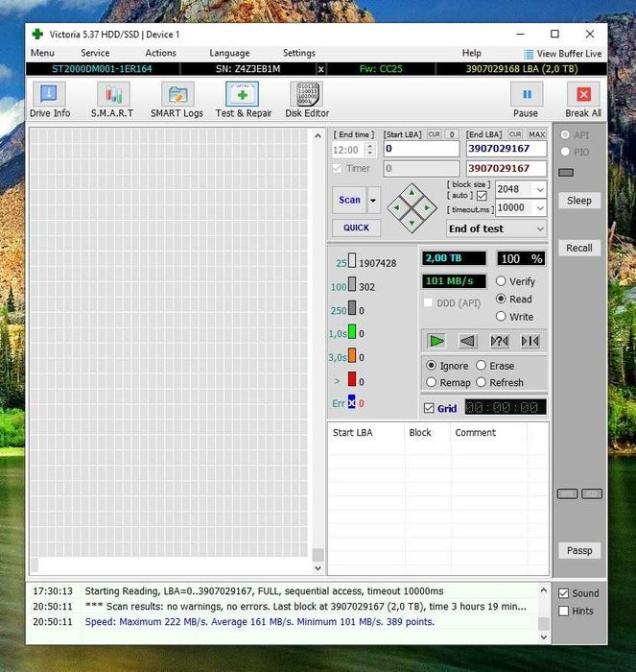Click the orange 3,0s block color indicator
Image resolution: width=636 pixels, height=672 pixels.
point(352,355)
